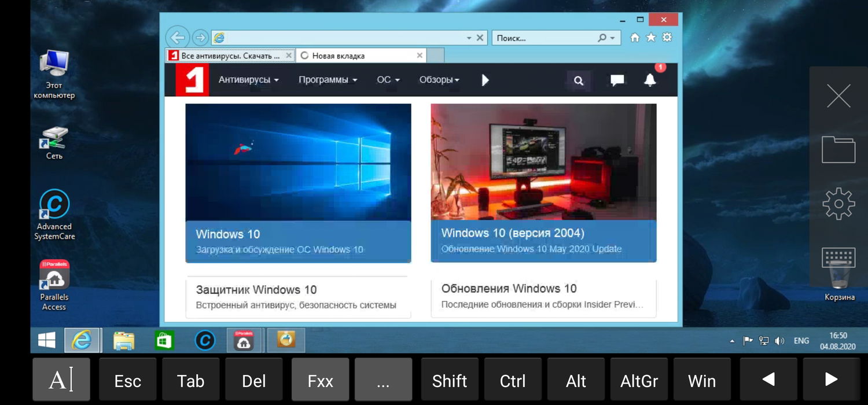Tap the Tab key button
This screenshot has width=868, height=405.
[x=191, y=381]
